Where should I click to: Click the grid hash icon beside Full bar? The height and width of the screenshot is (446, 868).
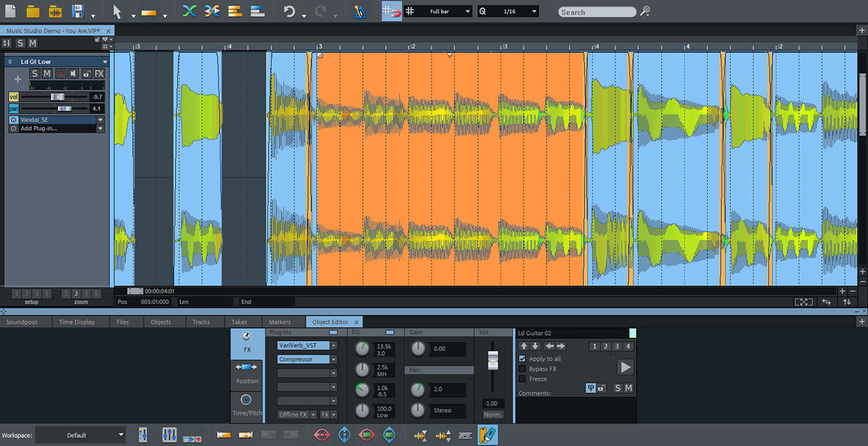pos(410,12)
